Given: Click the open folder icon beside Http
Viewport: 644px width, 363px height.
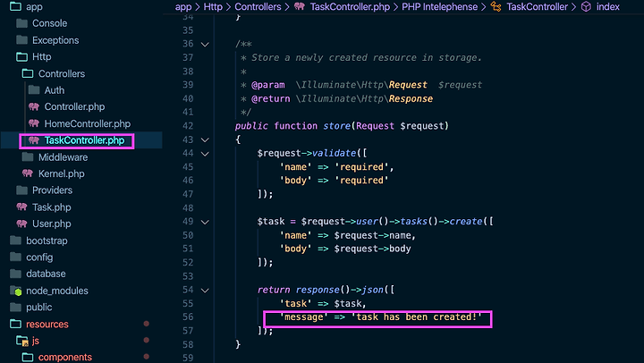Looking at the screenshot, I should coord(21,56).
